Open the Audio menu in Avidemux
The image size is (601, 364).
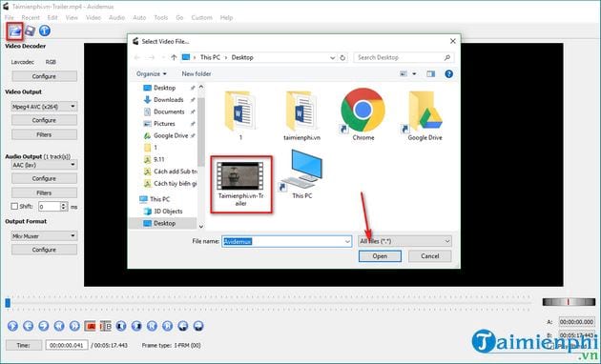(116, 17)
